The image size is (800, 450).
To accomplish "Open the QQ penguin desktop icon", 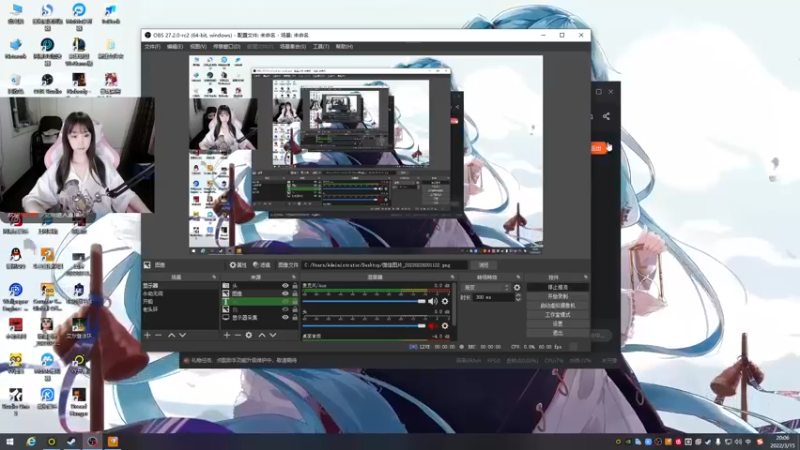I will click(x=15, y=258).
